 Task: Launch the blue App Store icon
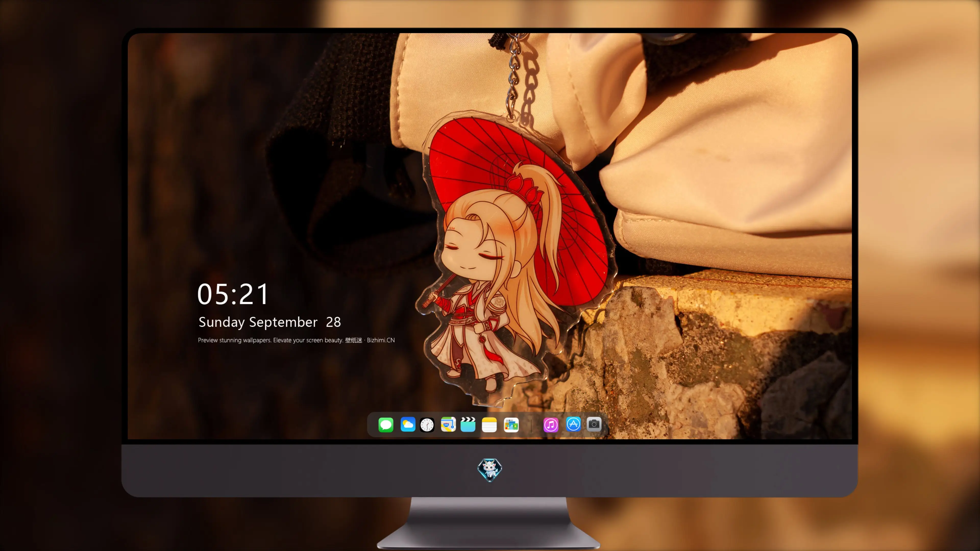pyautogui.click(x=573, y=424)
